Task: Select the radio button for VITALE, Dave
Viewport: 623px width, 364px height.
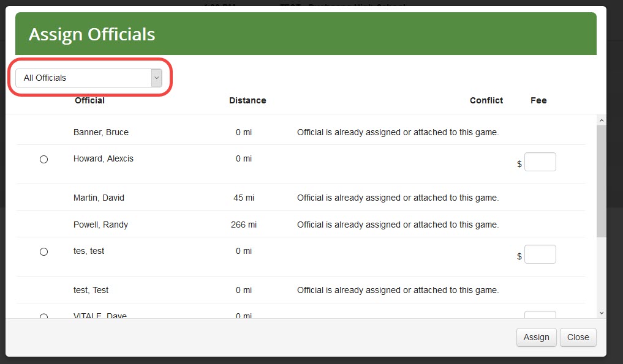Action: click(43, 317)
